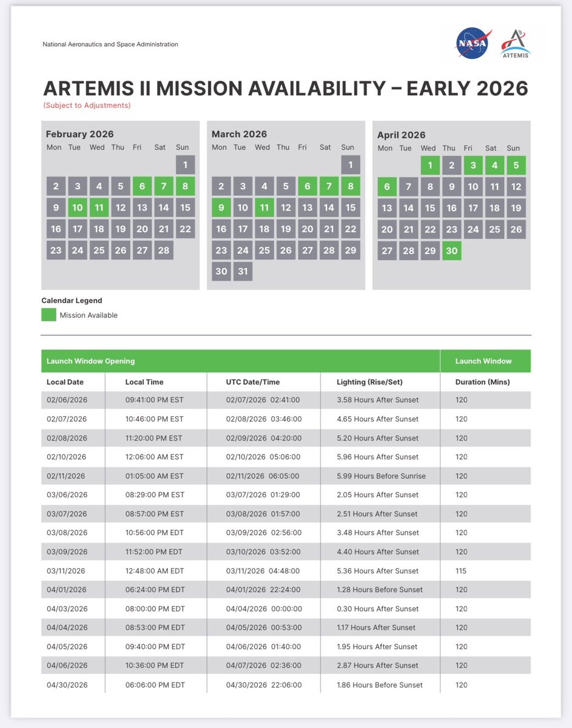Select April 30 green date cell

coord(451,251)
